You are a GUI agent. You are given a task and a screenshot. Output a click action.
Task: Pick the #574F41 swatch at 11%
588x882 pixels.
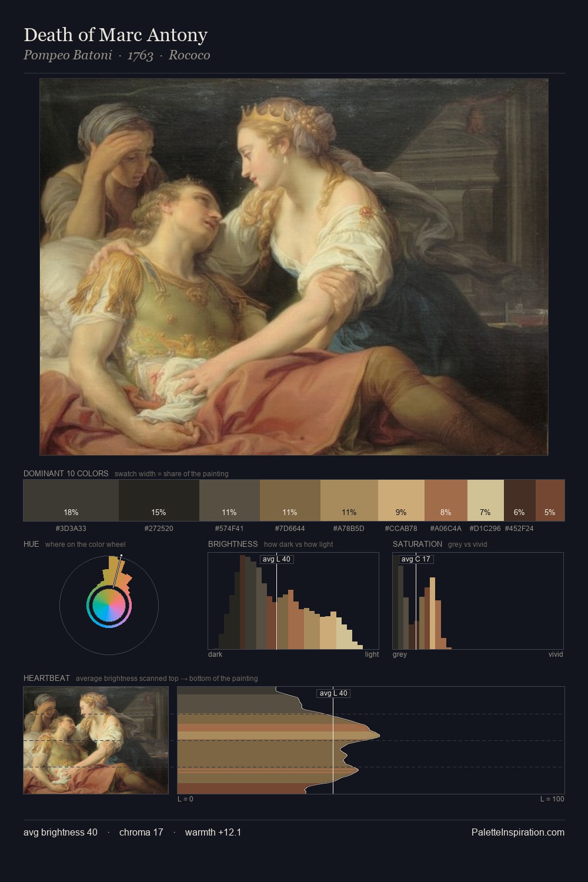pyautogui.click(x=229, y=500)
